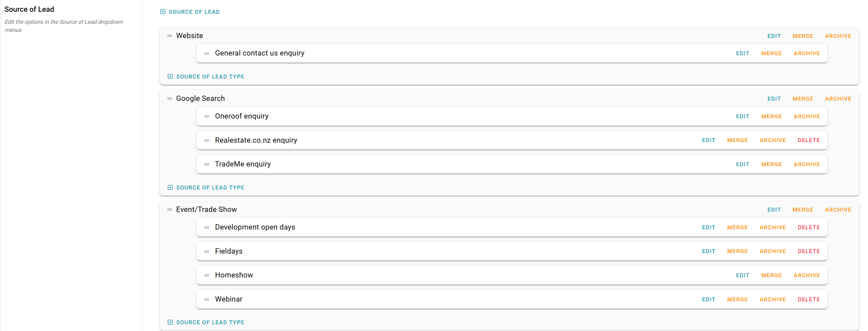Delete Realestate.co.nz enquiry type
Screen dimensions: 868x331
point(809,140)
